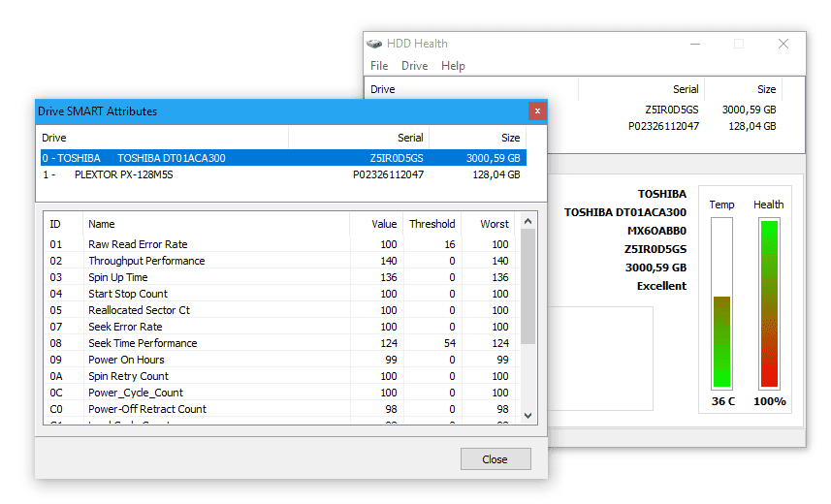Click Threshold value 54 for Seek Time Performance
The height and width of the screenshot is (504, 831).
(450, 343)
